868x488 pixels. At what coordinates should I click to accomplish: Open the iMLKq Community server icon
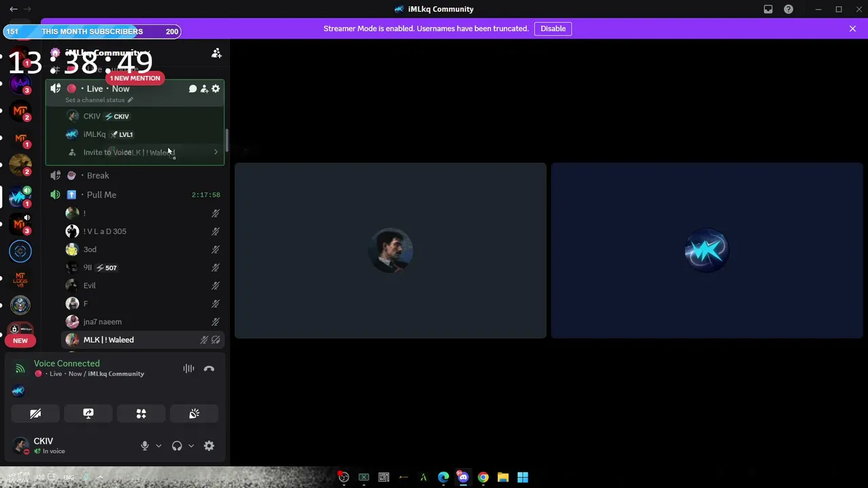20,197
